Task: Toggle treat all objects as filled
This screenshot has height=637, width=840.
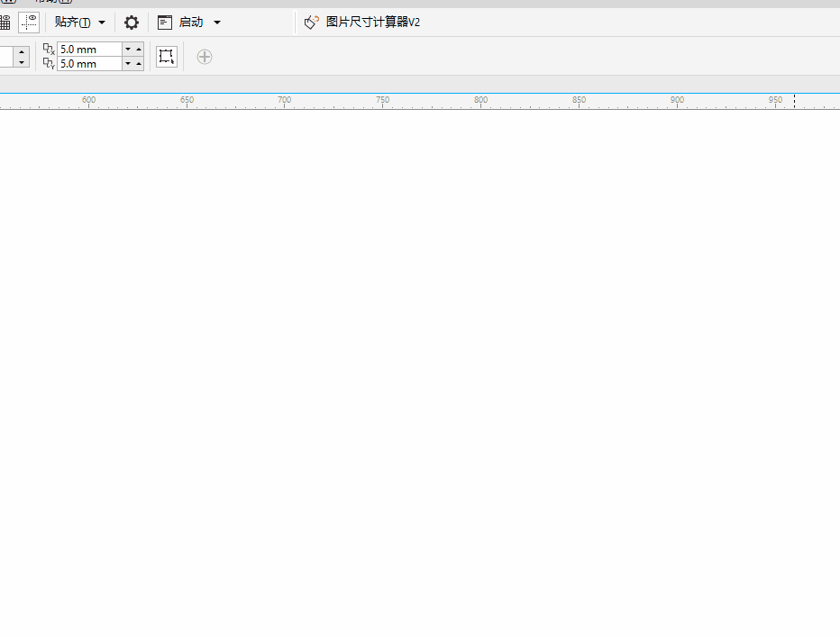Action: [167, 57]
